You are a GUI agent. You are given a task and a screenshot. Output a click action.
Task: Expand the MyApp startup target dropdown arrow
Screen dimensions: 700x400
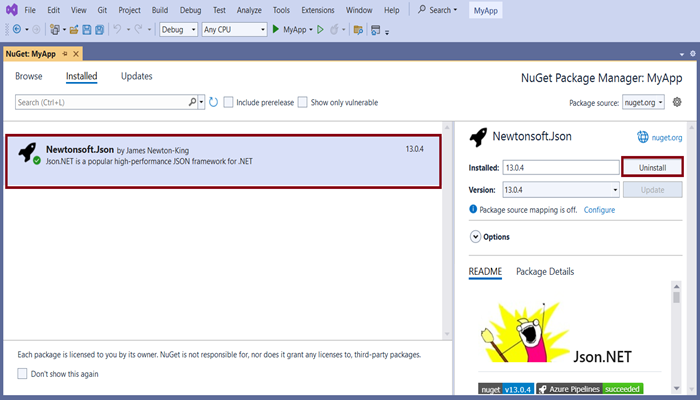(311, 30)
